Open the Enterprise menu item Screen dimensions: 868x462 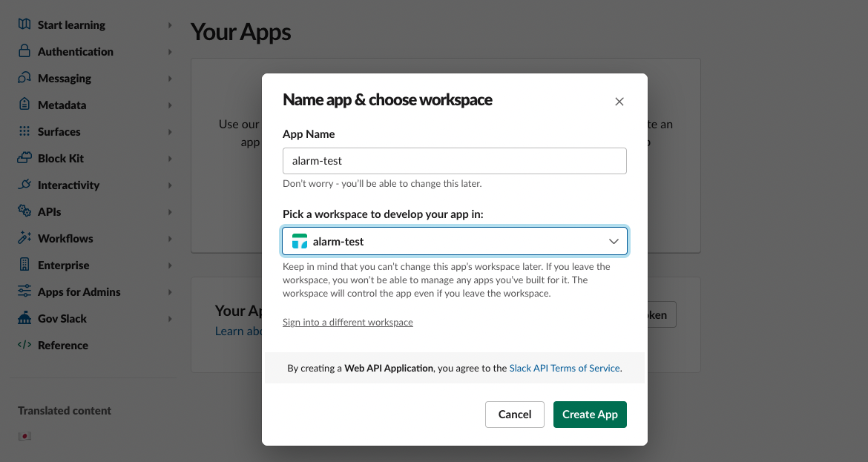pos(63,265)
